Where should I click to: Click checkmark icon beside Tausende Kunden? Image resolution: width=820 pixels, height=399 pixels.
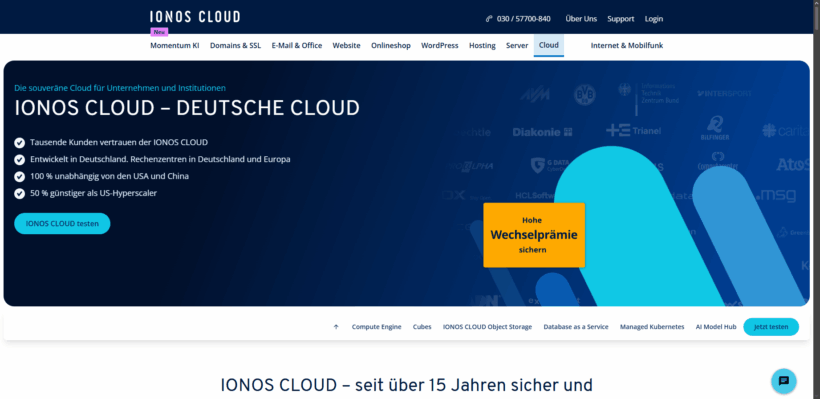19,143
